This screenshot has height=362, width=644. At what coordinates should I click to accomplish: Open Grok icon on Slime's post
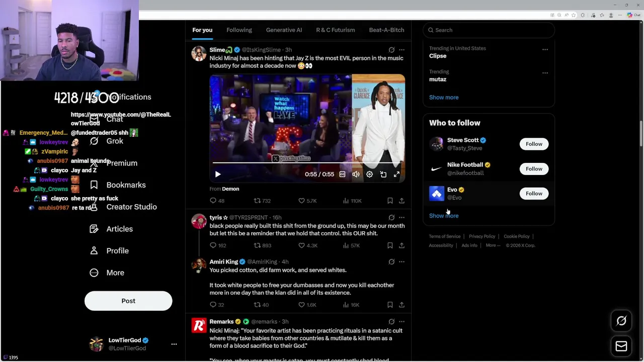391,50
